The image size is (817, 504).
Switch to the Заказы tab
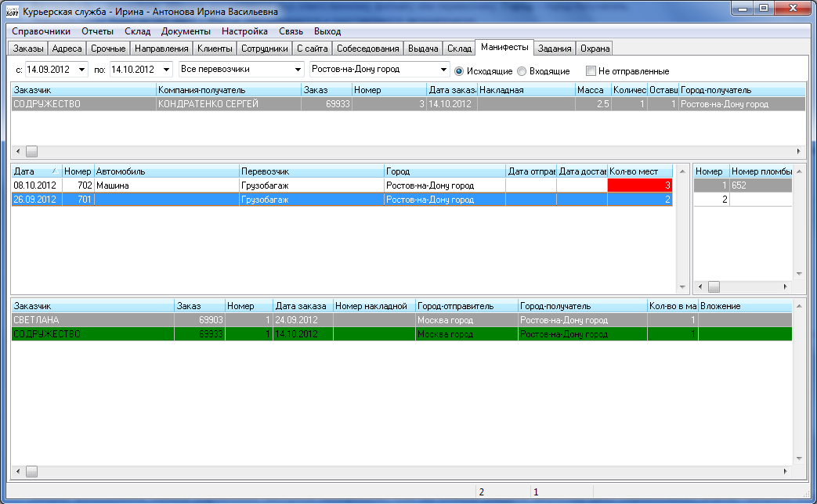click(x=29, y=49)
